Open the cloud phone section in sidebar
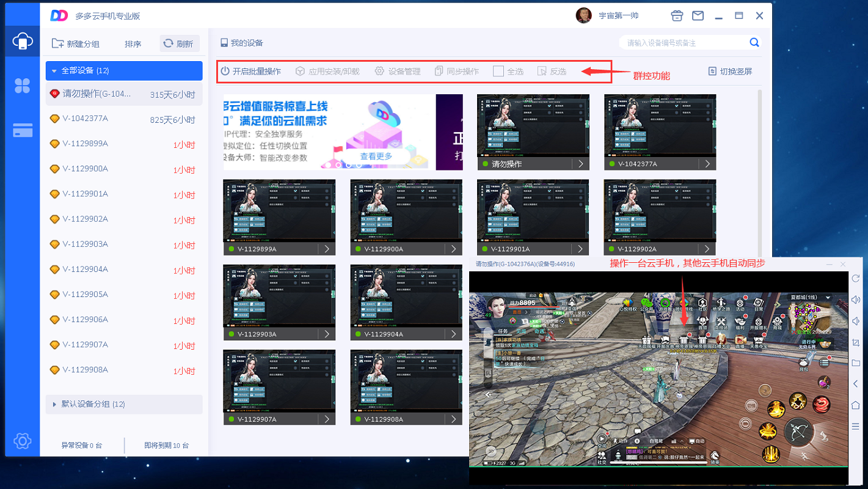The height and width of the screenshot is (489, 868). tap(23, 42)
